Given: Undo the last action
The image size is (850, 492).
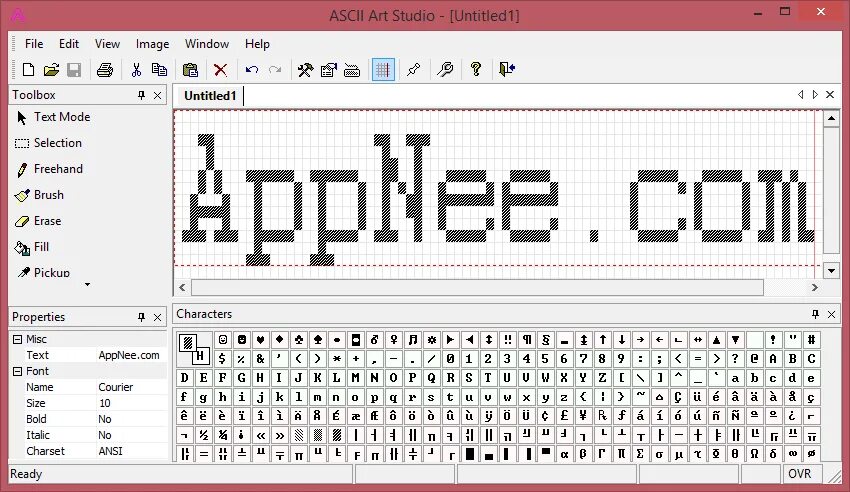Looking at the screenshot, I should tap(252, 69).
